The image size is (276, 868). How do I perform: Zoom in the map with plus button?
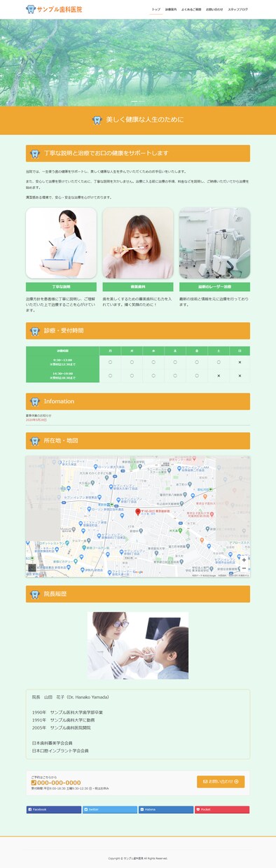point(244,559)
